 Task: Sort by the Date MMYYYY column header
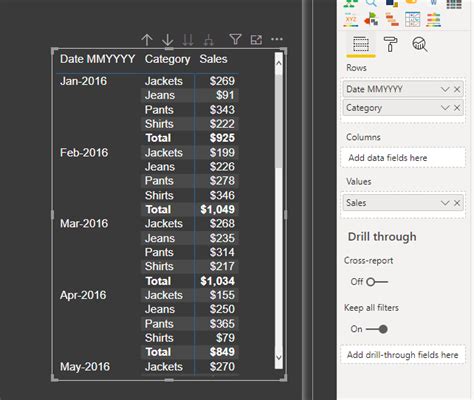pyautogui.click(x=97, y=59)
